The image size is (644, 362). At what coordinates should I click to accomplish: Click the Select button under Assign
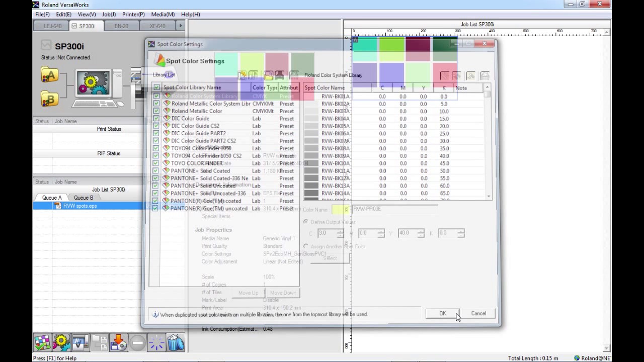(330, 258)
